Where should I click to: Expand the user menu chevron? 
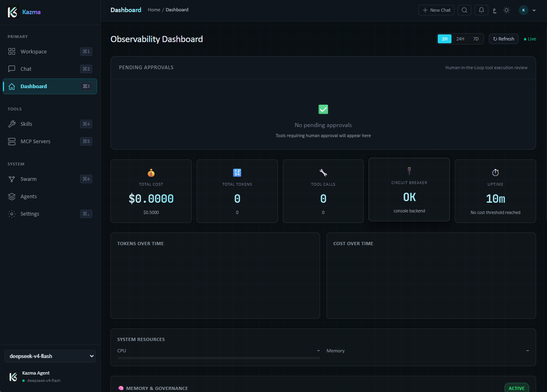pyautogui.click(x=534, y=11)
